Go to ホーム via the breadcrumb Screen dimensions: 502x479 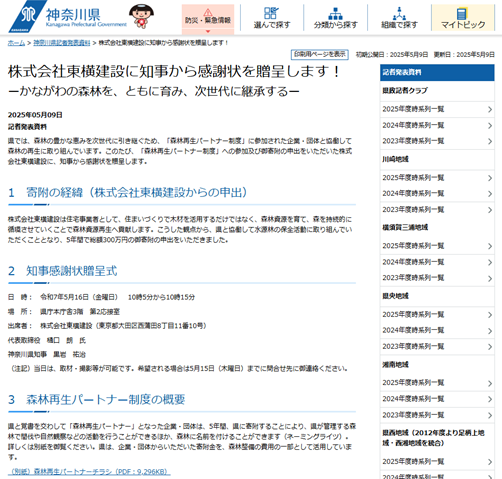[x=16, y=43]
